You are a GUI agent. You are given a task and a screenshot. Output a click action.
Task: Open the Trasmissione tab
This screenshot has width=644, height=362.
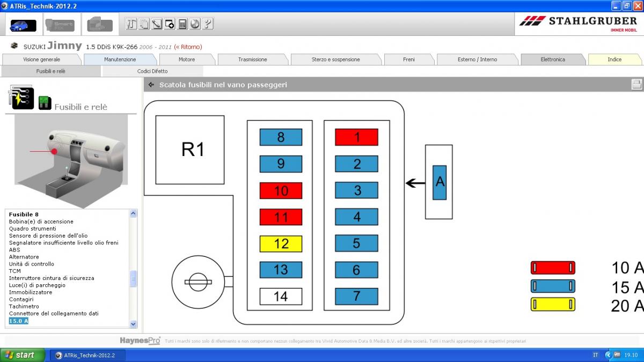[x=253, y=60]
